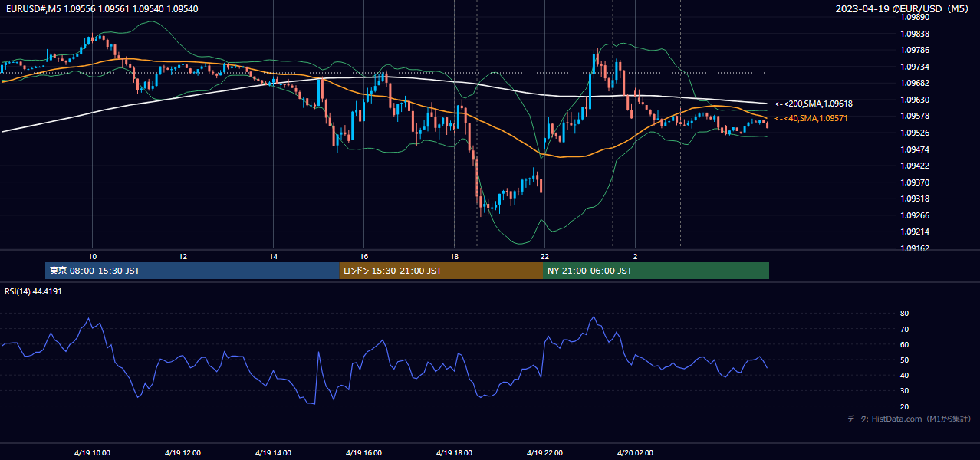Click the hour 10 tick on the price chart
980x460 pixels.
click(x=92, y=256)
